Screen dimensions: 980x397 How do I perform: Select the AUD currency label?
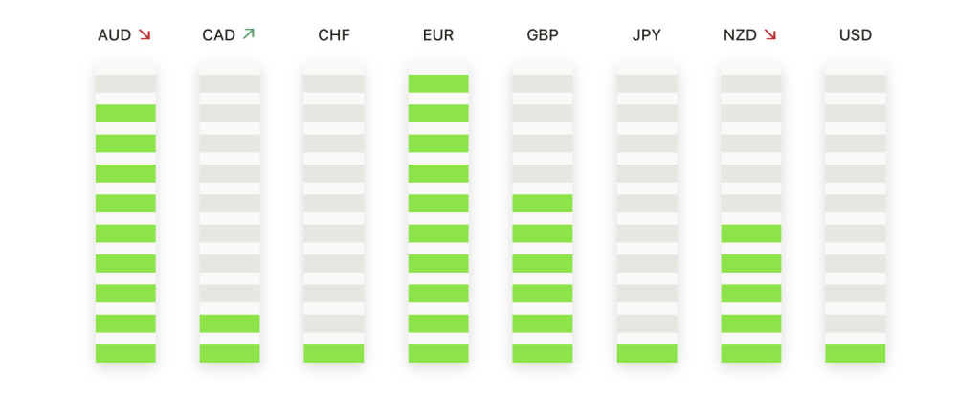[115, 35]
